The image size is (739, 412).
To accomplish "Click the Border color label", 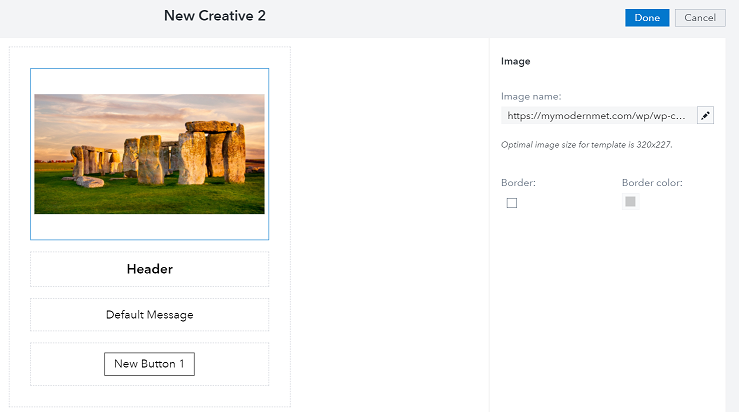I will (652, 182).
